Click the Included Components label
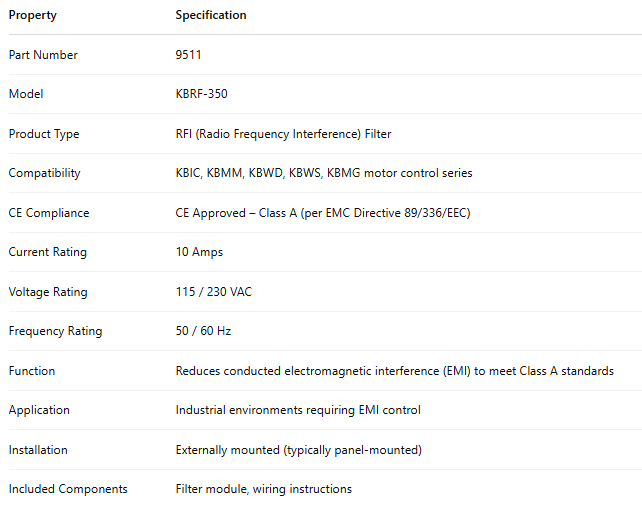The width and height of the screenshot is (642, 513). [x=68, y=489]
